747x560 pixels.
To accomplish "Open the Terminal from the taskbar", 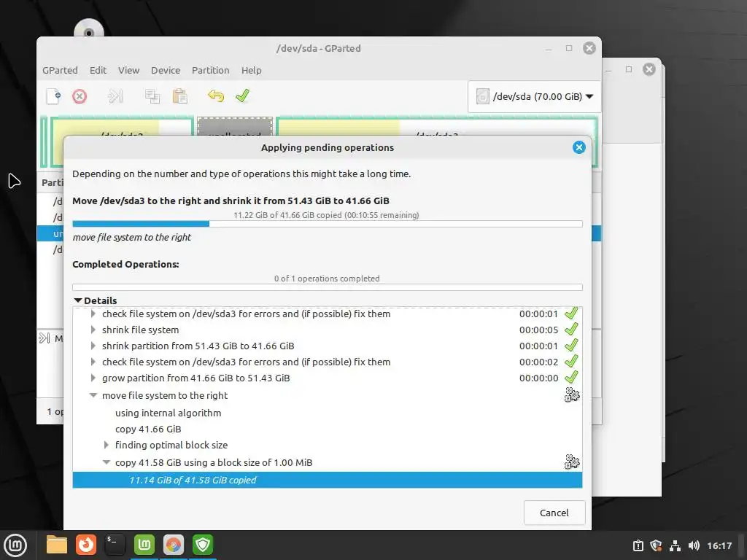I will click(115, 545).
